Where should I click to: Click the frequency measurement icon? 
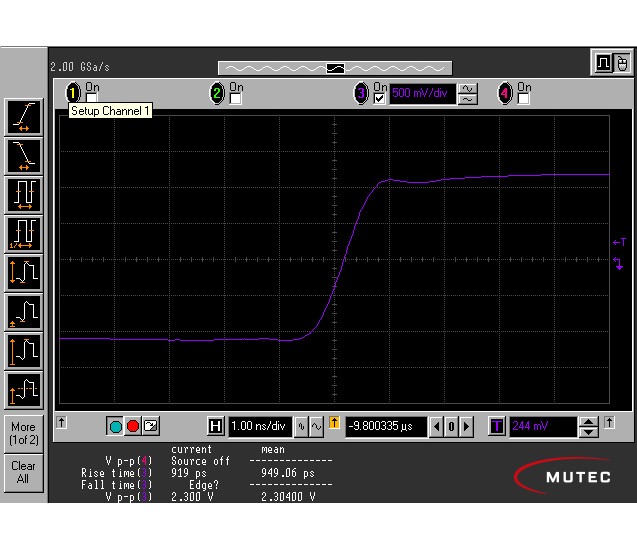pyautogui.click(x=23, y=233)
